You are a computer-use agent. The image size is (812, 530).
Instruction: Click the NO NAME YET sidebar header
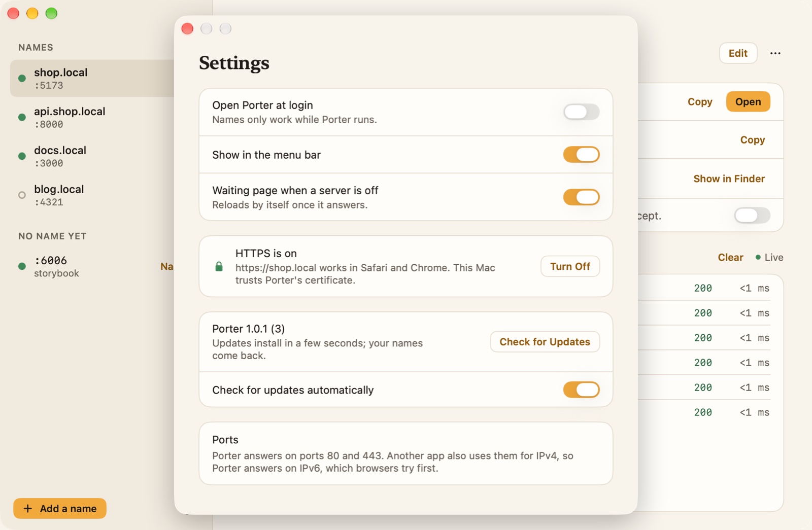(x=52, y=236)
